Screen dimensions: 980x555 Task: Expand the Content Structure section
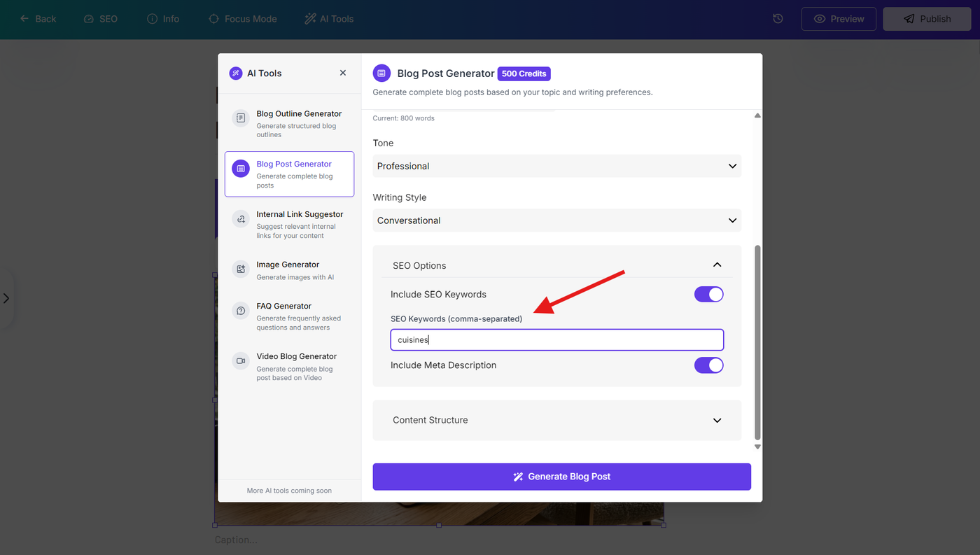(x=556, y=420)
